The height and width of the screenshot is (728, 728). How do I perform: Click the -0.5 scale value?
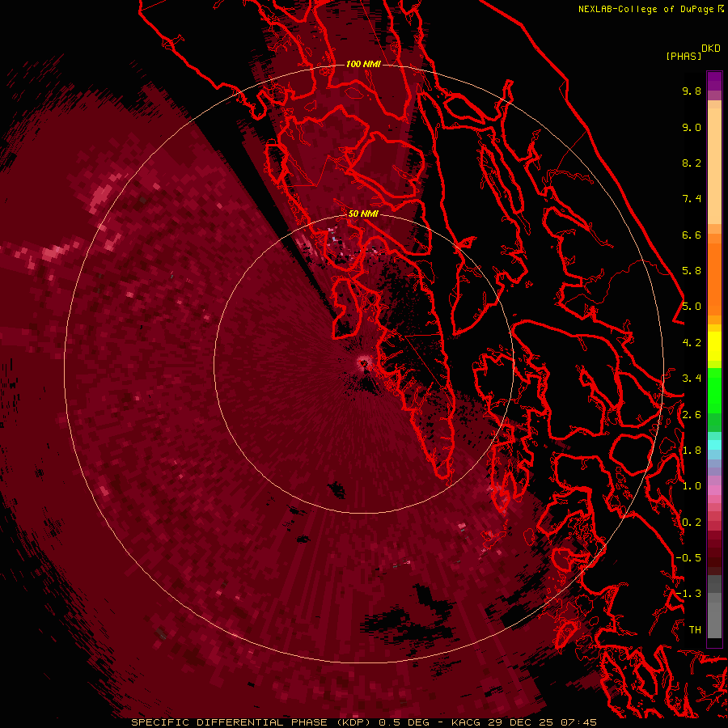coord(688,558)
